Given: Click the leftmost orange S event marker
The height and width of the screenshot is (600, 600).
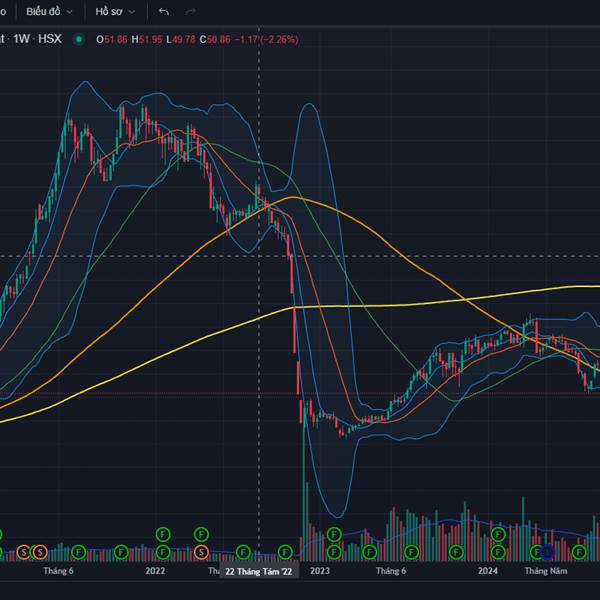Looking at the screenshot, I should click(x=24, y=552).
